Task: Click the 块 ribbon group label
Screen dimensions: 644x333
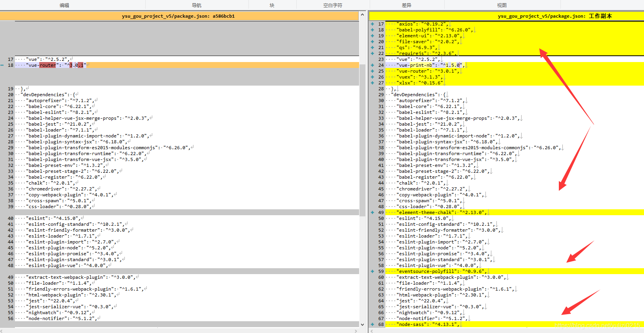Action: coord(272,5)
